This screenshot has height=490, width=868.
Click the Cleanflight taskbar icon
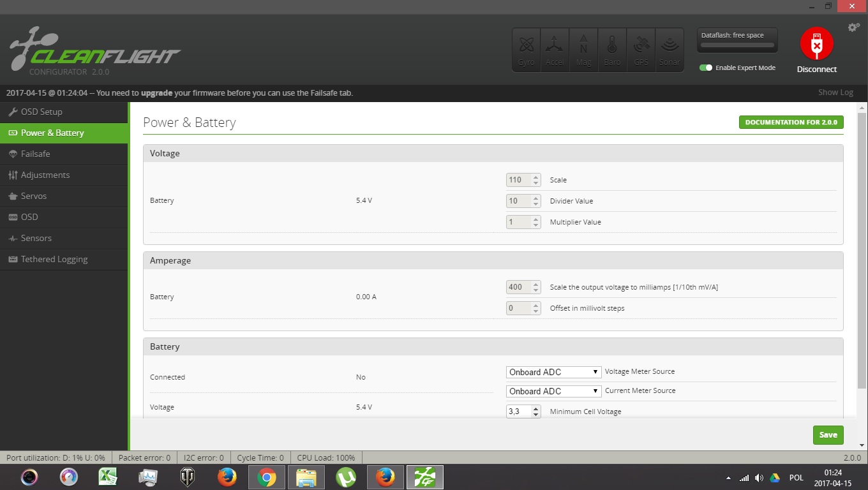click(x=425, y=477)
